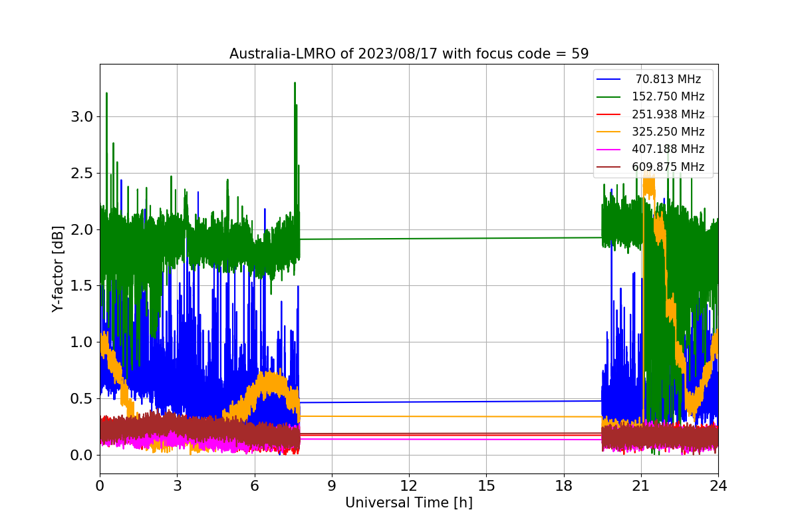The width and height of the screenshot is (798, 532).
Task: Click the x-axis tick label 3
Action: 177,486
